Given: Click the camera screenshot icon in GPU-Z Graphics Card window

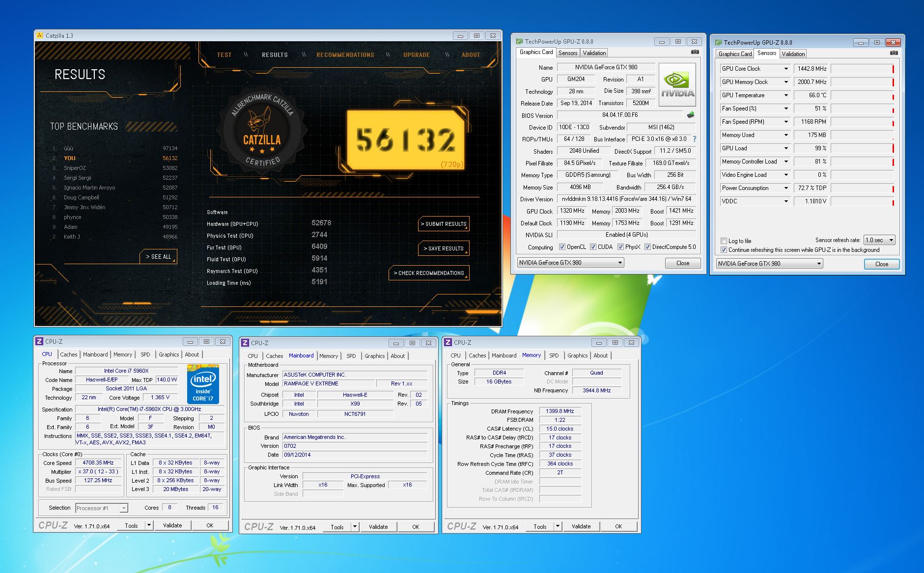Looking at the screenshot, I should (695, 52).
